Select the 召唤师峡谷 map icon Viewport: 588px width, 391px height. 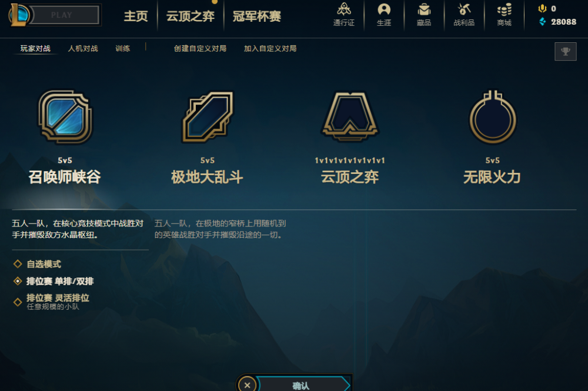(x=65, y=116)
